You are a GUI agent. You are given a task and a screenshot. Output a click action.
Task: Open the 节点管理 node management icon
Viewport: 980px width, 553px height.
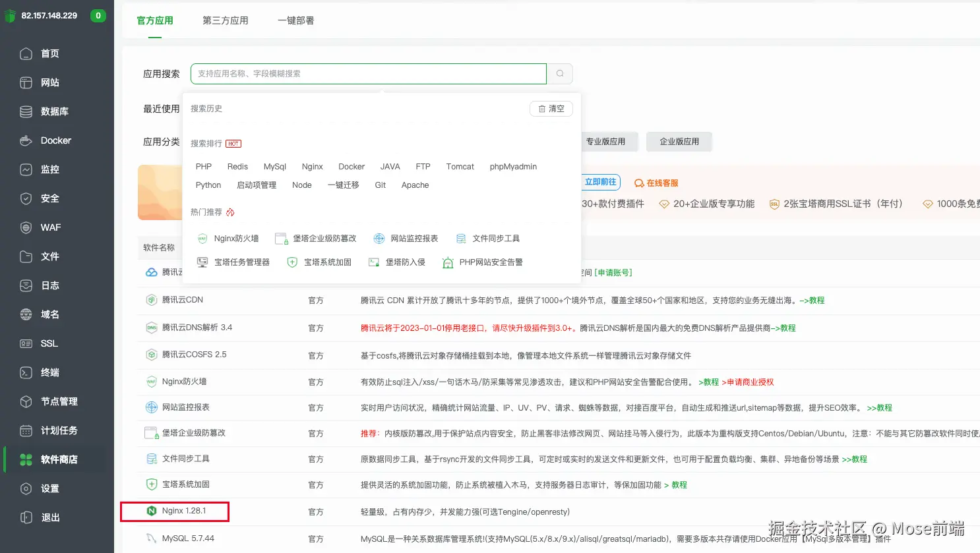26,401
